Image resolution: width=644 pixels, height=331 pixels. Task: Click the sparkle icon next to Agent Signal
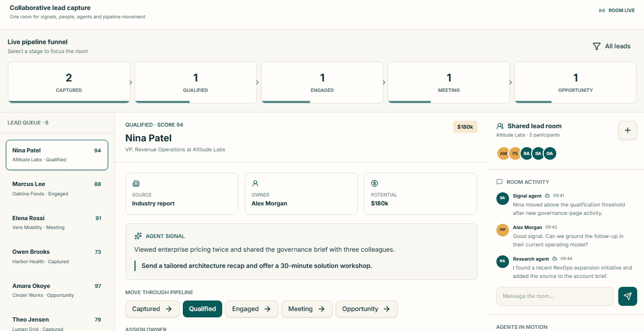click(x=138, y=236)
